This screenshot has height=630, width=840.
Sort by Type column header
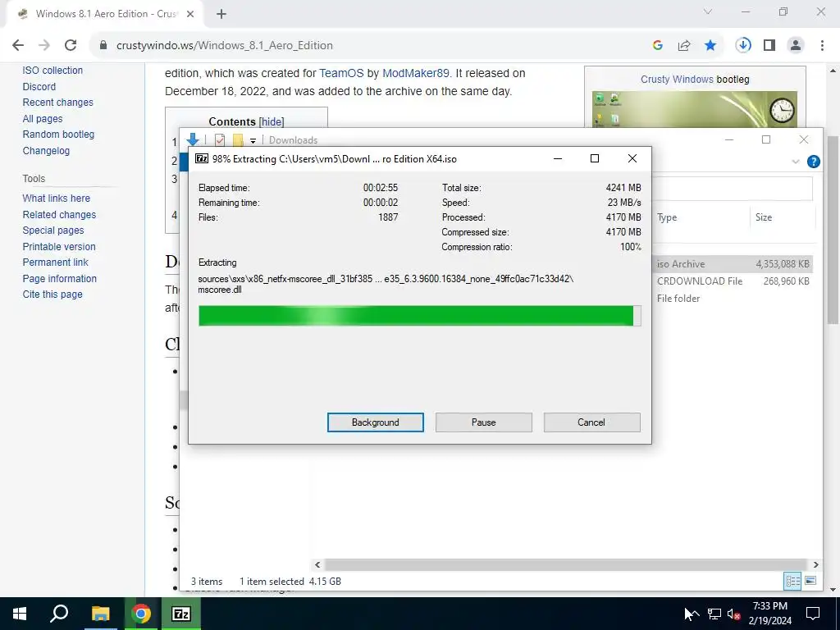667,217
